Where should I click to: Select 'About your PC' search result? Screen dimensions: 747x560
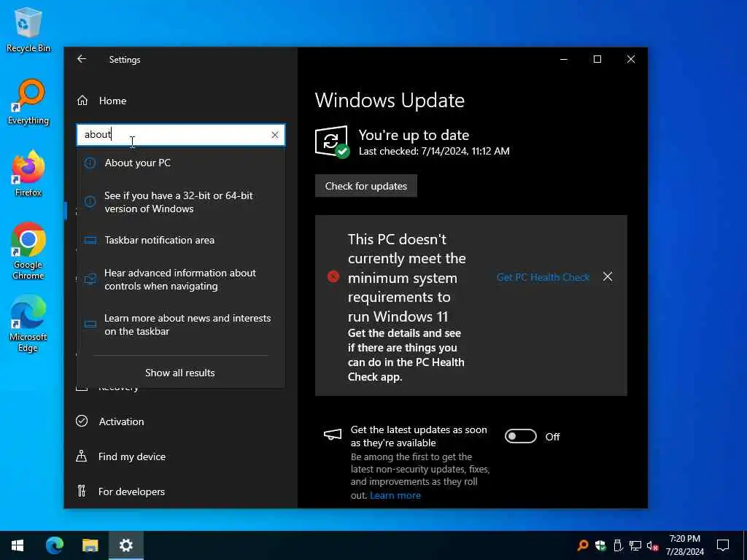[x=181, y=163]
